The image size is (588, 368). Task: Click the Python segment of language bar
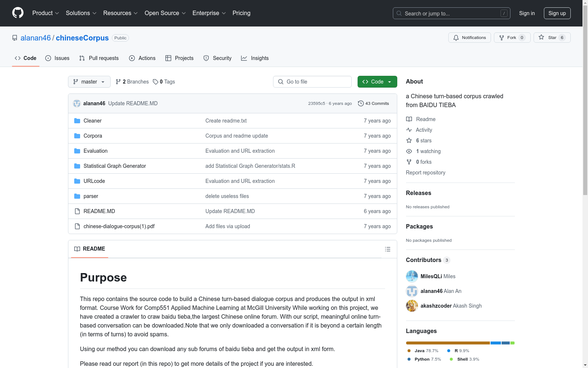coord(506,343)
